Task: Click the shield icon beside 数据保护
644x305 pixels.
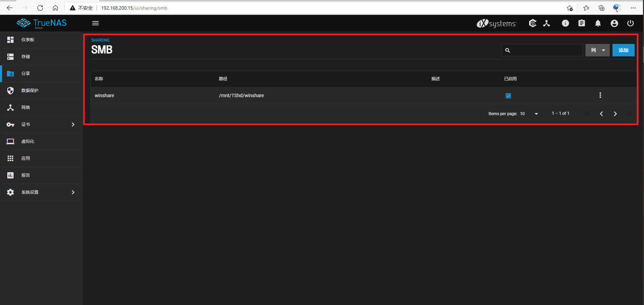Action: 10,91
